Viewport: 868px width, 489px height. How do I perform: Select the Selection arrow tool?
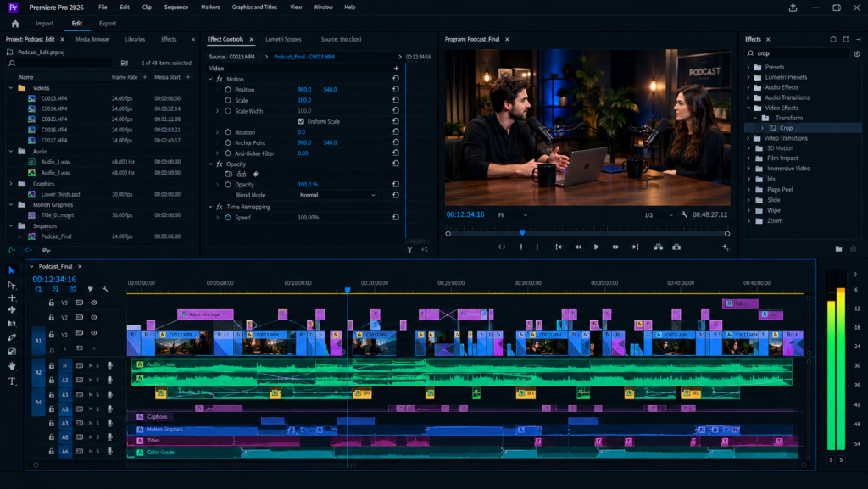pyautogui.click(x=12, y=270)
